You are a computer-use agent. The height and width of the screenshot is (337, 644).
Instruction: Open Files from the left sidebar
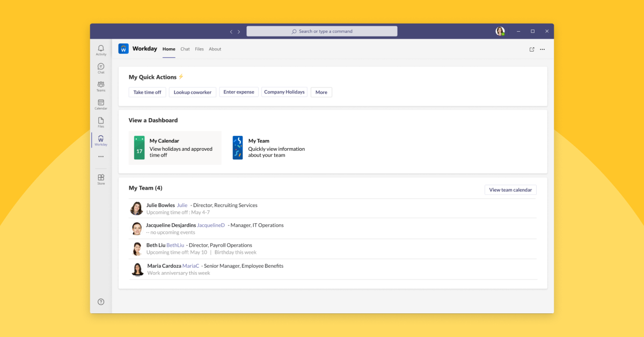100,122
